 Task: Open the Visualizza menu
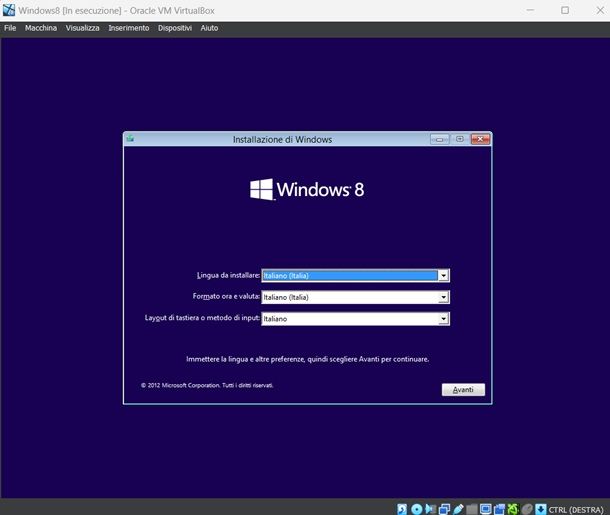(82, 28)
